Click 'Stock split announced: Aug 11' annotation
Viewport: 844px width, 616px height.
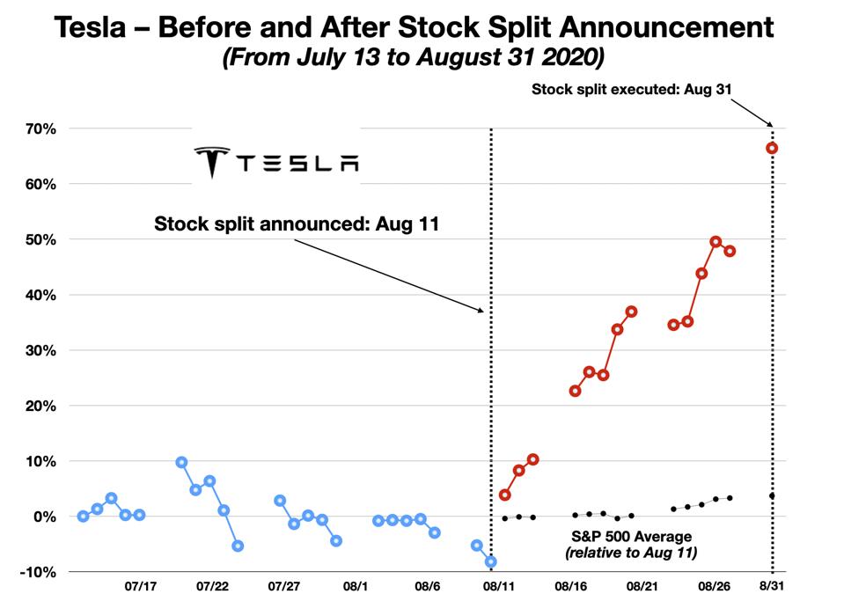[297, 224]
